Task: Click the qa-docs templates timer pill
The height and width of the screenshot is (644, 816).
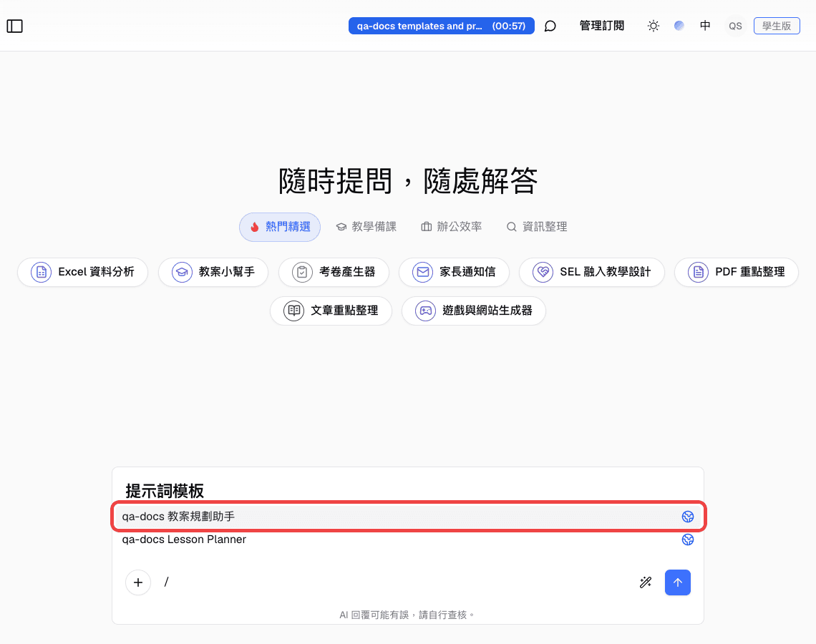Action: point(442,26)
